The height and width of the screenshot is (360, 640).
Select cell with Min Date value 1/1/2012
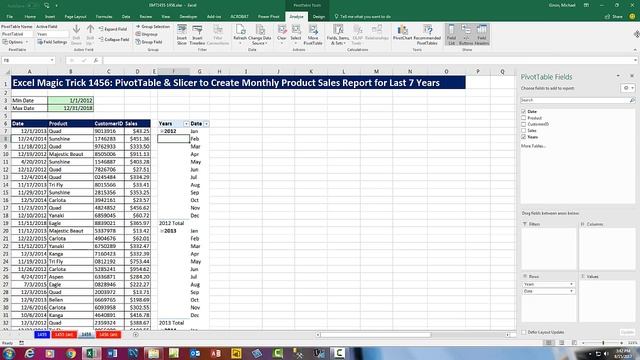[x=71, y=100]
